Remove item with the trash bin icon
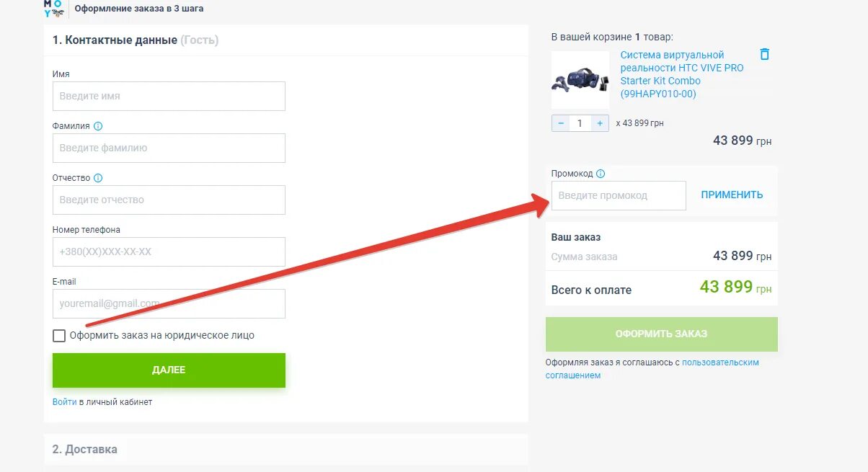868x472 pixels. coord(765,54)
